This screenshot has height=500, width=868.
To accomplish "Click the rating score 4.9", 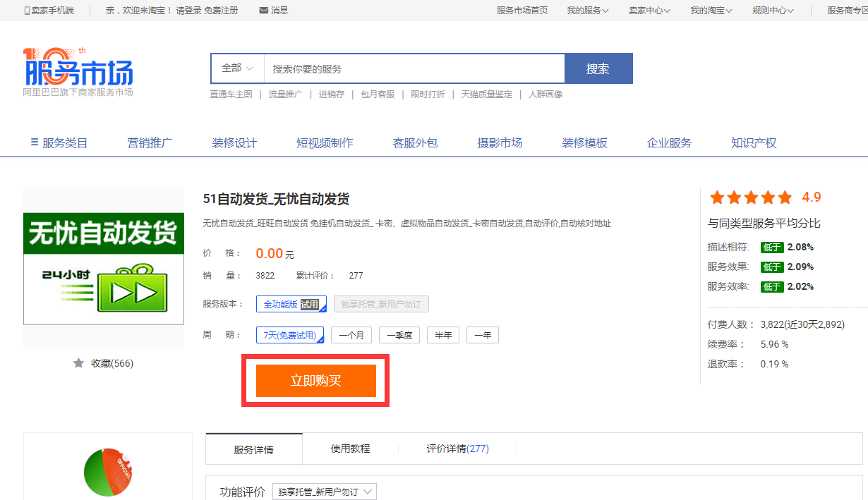I will coord(812,197).
